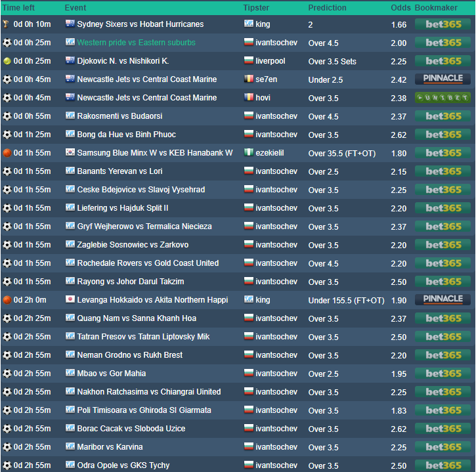Click the 2.42 odds value
Image resolution: width=476 pixels, height=472 pixels.
[x=399, y=80]
